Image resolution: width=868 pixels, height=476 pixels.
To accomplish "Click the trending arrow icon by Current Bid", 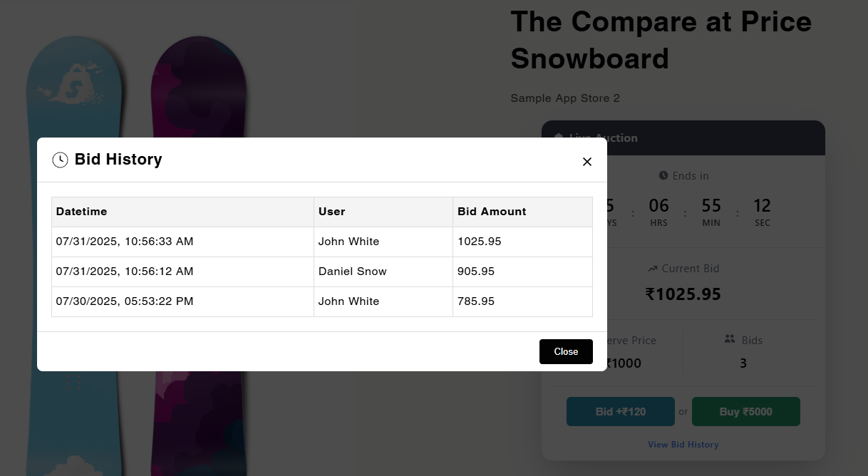I will click(x=652, y=269).
